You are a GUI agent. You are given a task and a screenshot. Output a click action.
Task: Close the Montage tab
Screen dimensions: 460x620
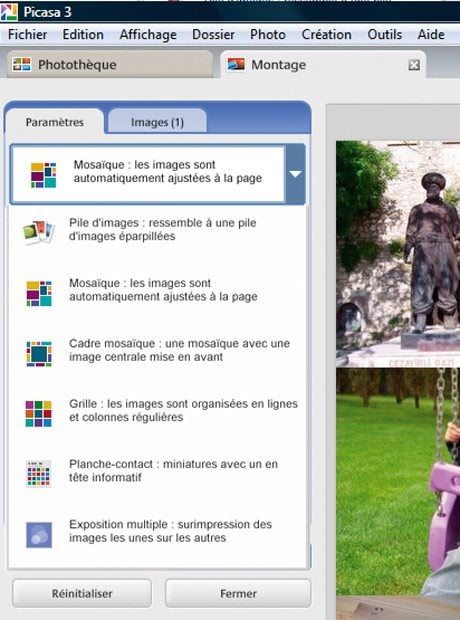point(414,65)
